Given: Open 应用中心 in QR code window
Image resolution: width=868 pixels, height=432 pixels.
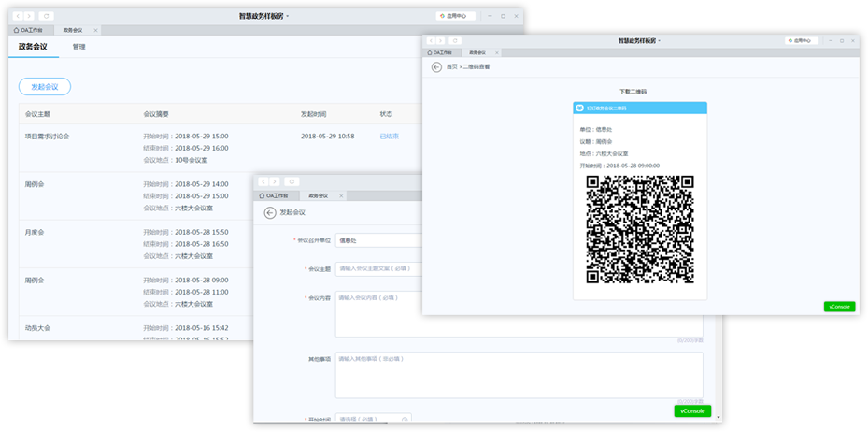Looking at the screenshot, I should (x=802, y=41).
